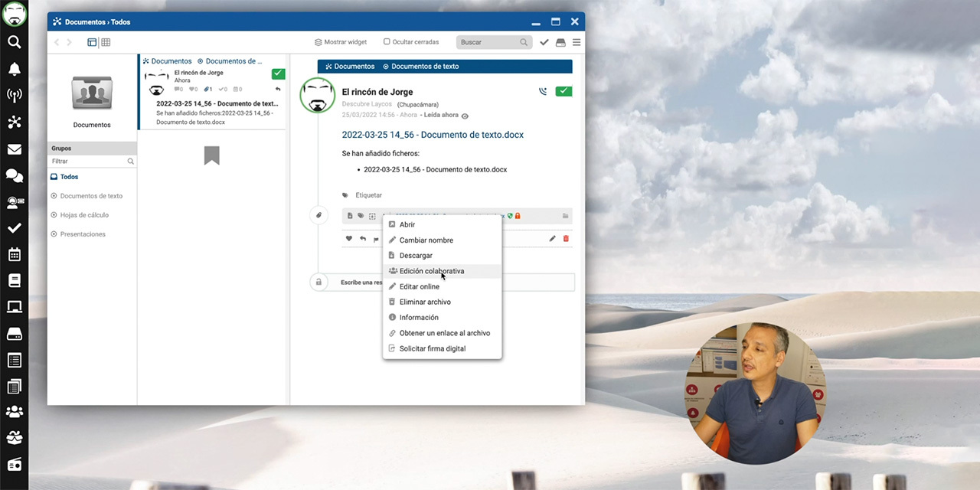
Task: Click the reply arrow under attachments
Action: (x=363, y=239)
